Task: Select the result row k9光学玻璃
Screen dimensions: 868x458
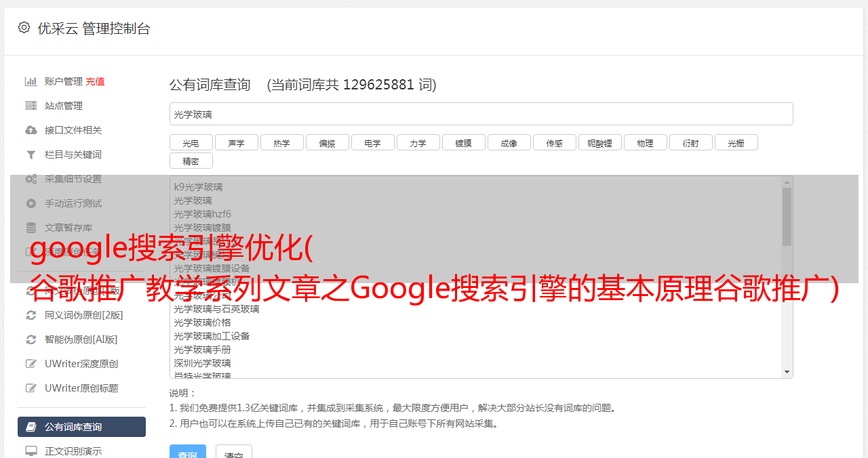Action: pos(198,187)
